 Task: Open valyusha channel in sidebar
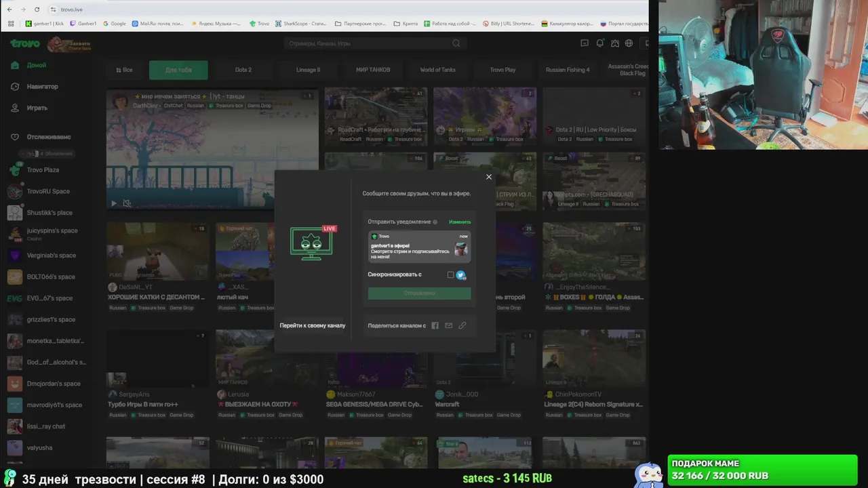(39, 447)
